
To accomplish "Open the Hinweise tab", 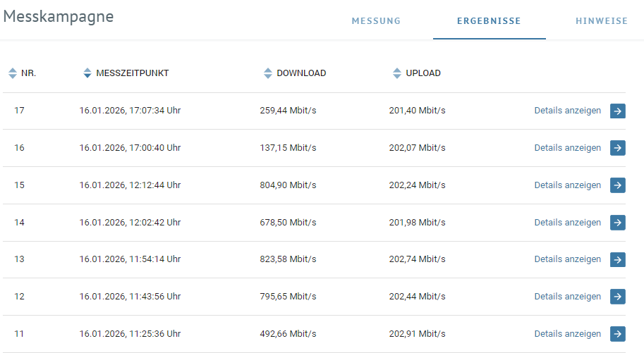I will [x=602, y=21].
